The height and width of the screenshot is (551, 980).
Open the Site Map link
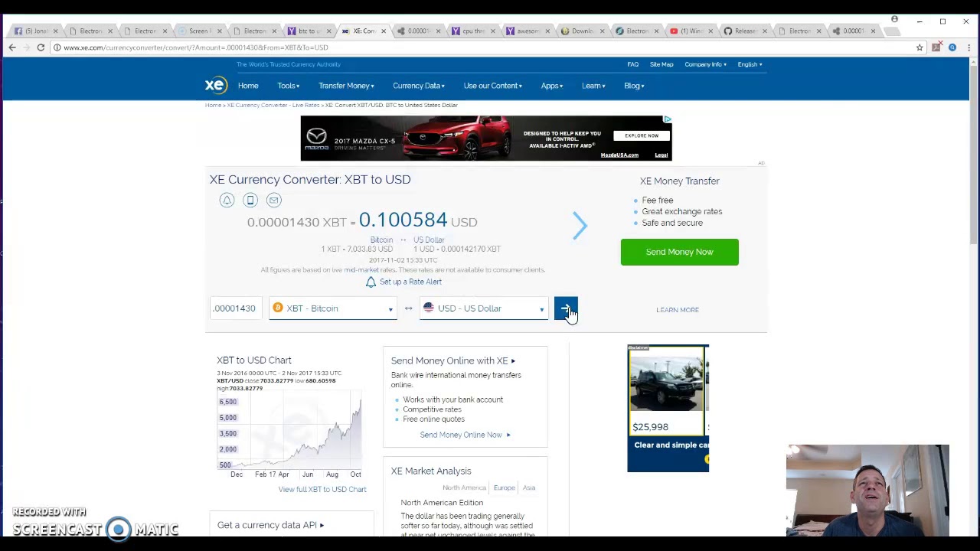pyautogui.click(x=661, y=64)
